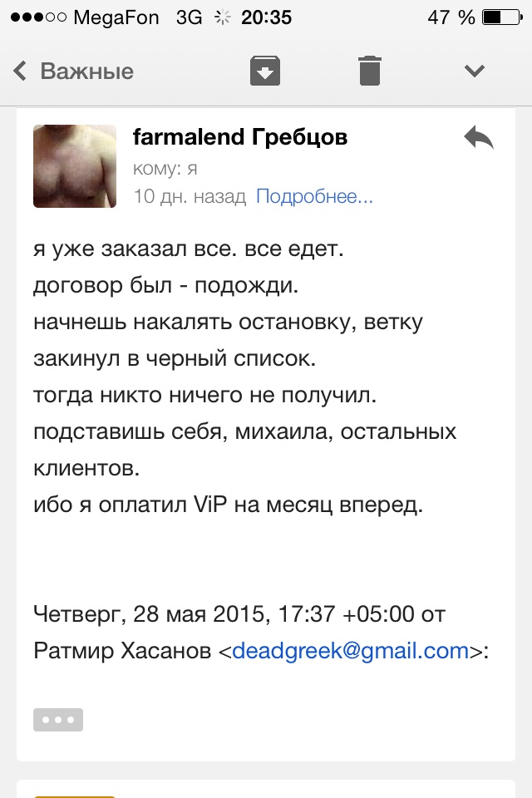
Task: Tap the MegaFon carrier label
Action: (x=116, y=17)
